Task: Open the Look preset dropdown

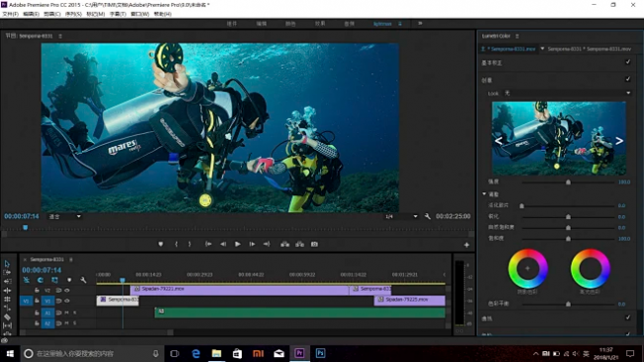Action: (567, 93)
